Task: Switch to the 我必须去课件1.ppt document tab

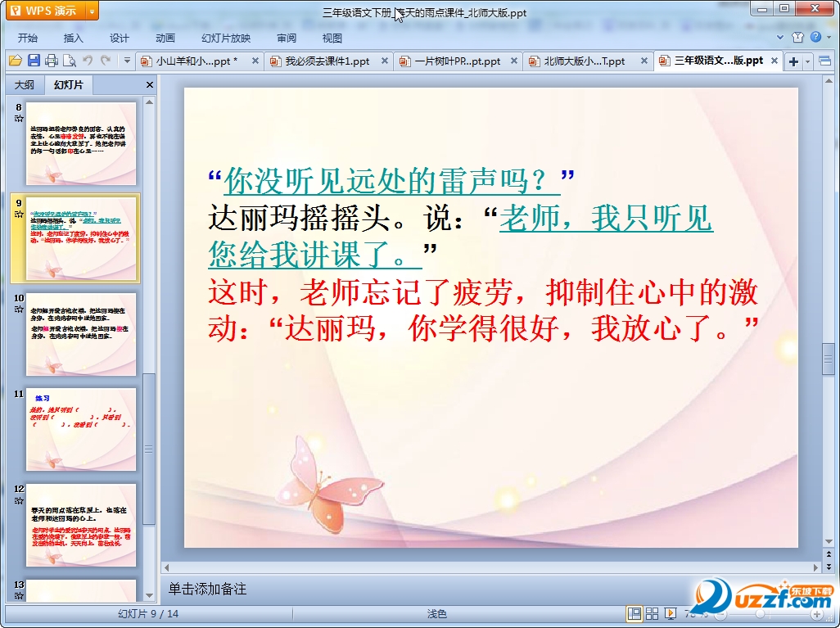Action: 327,61
